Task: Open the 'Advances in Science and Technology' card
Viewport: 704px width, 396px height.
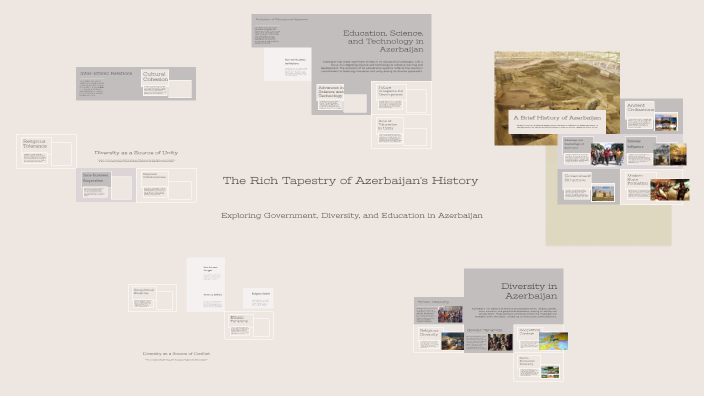Action: coord(341,98)
